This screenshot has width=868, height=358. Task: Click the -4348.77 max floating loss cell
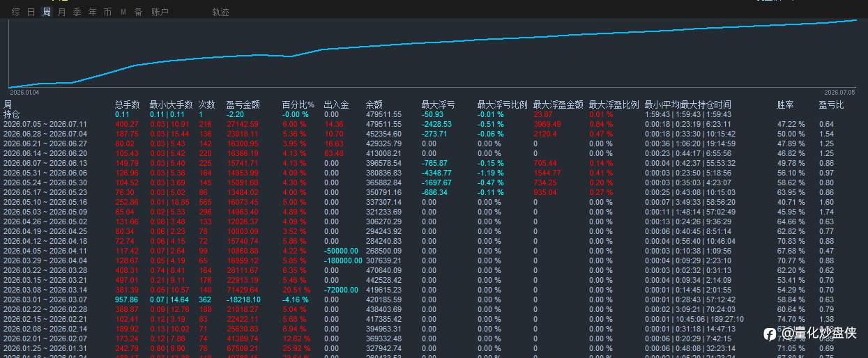(436, 173)
